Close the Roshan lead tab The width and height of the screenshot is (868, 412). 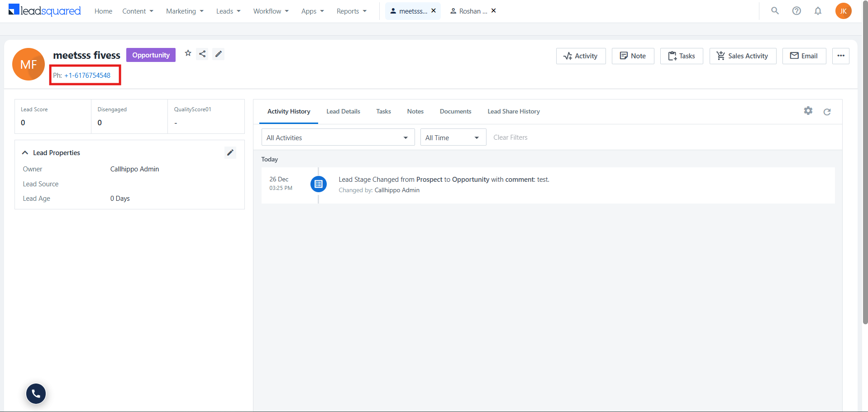click(494, 10)
